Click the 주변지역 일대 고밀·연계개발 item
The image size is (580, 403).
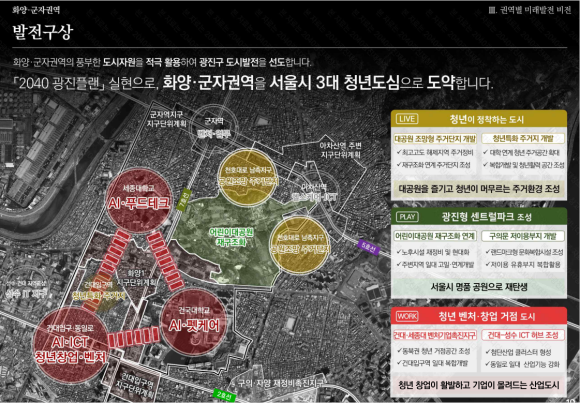coord(435,264)
